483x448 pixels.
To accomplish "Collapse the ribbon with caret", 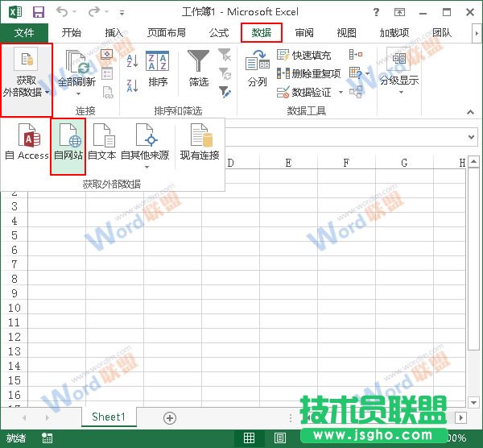I will tap(470, 112).
